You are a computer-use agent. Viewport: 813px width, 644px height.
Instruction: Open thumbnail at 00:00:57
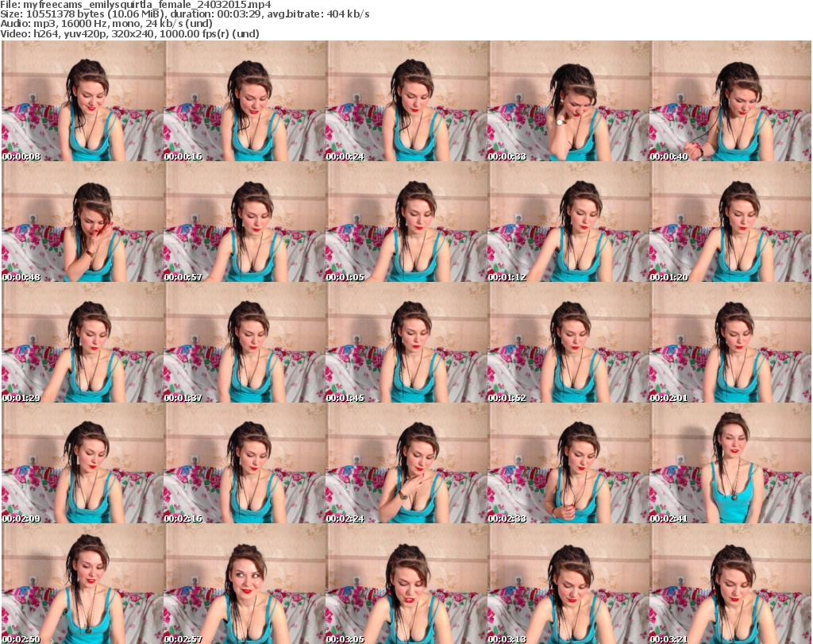pyautogui.click(x=245, y=222)
